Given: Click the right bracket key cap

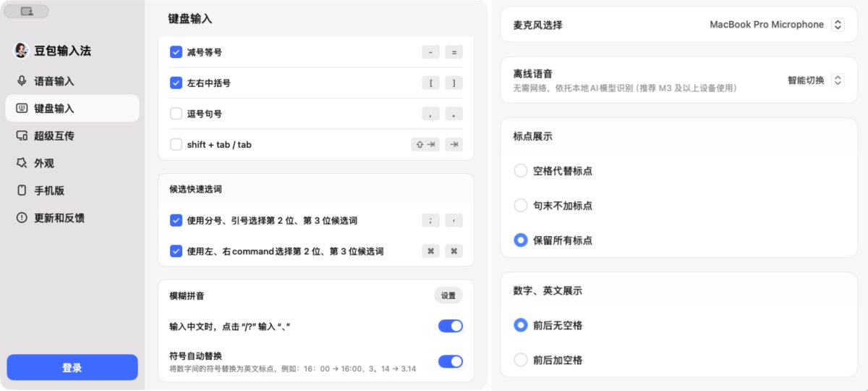Looking at the screenshot, I should tap(454, 83).
